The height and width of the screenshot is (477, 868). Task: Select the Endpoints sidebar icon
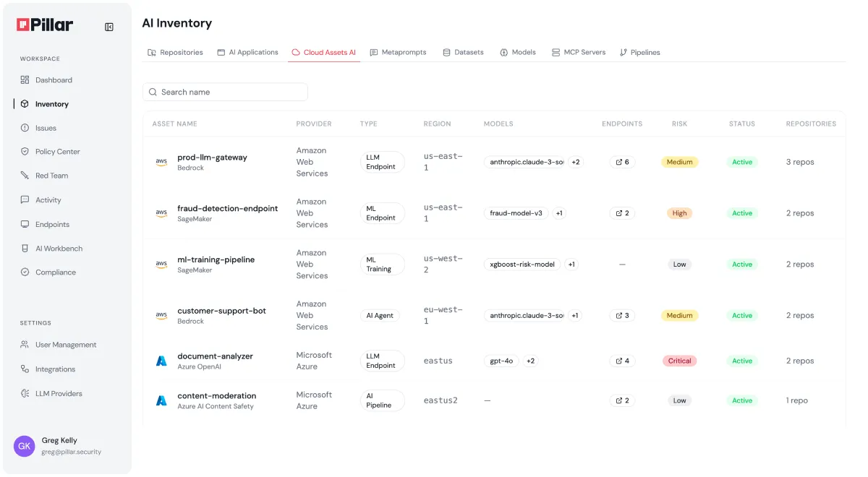coord(24,224)
